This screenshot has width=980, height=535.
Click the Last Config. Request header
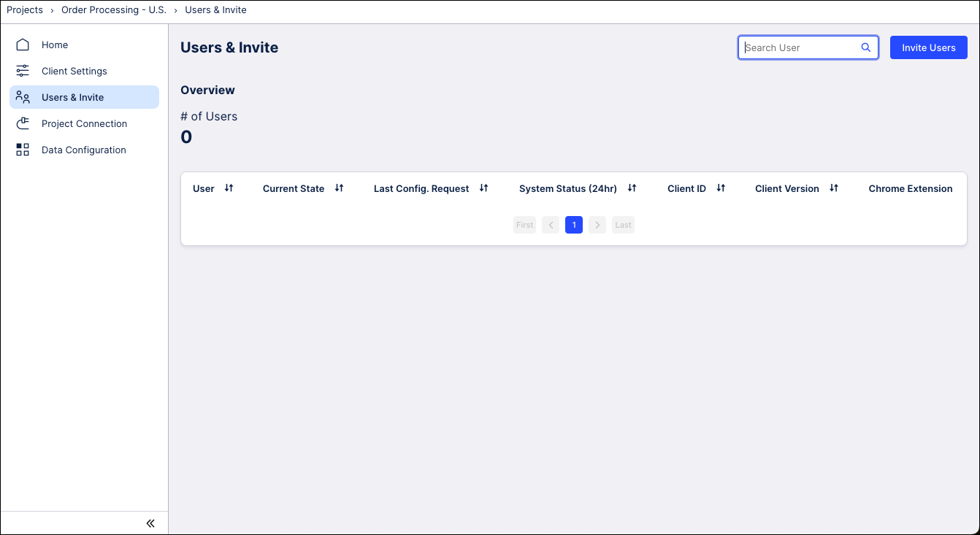[421, 188]
